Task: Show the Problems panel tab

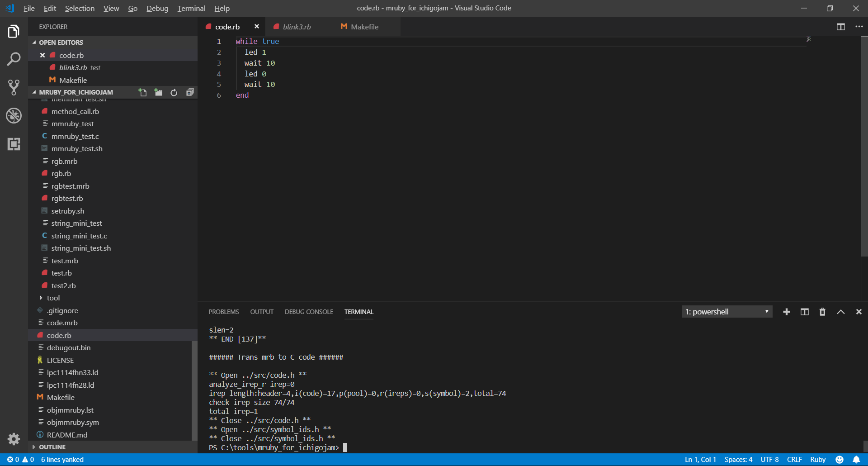Action: click(224, 312)
